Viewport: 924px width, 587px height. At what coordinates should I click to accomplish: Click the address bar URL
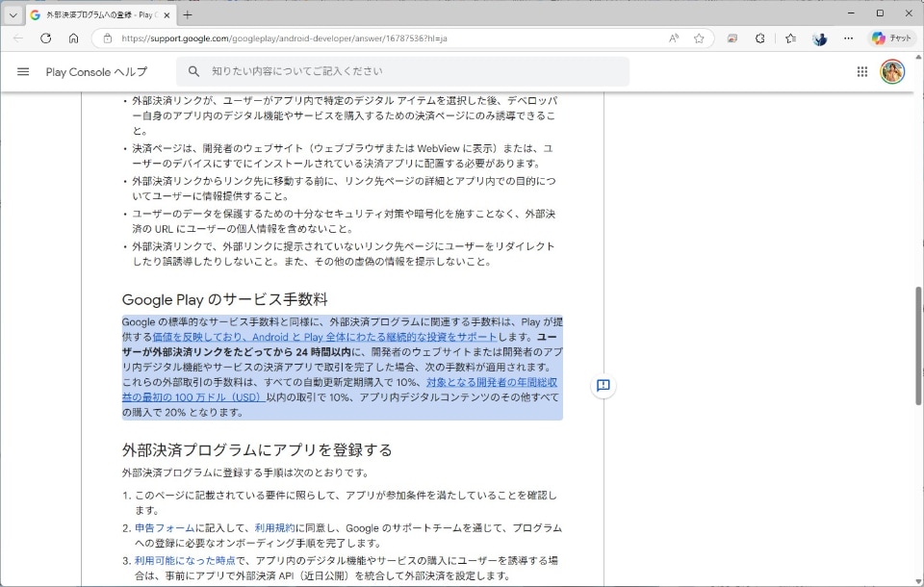pyautogui.click(x=284, y=38)
